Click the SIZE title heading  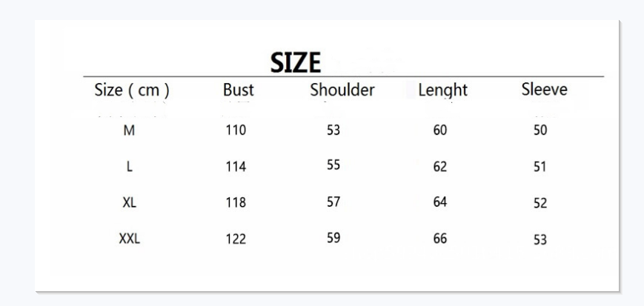[x=295, y=63]
